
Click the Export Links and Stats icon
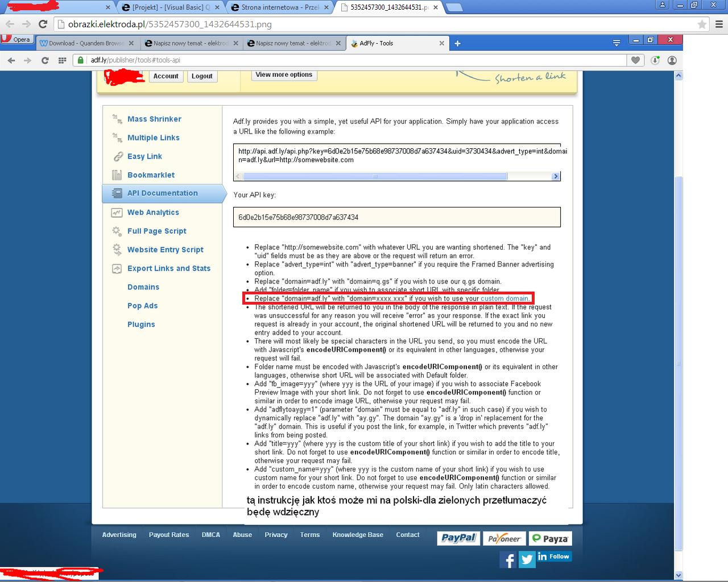tap(117, 269)
